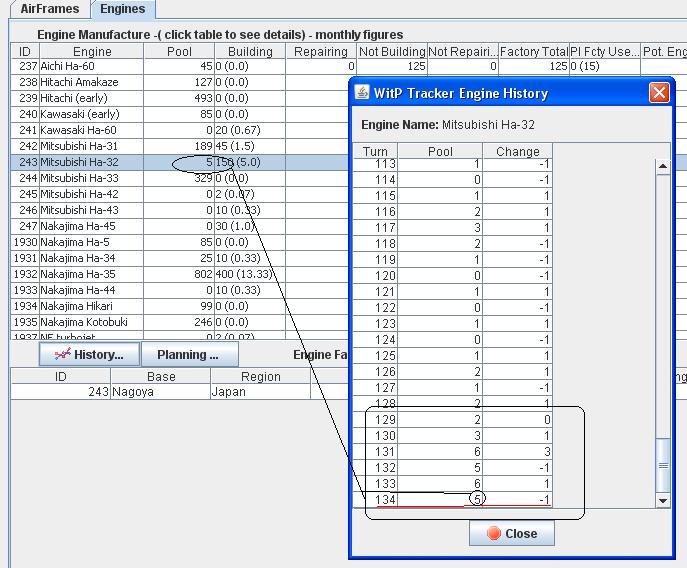Select the Mitsubishi Ha-33 row
Image resolution: width=687 pixels, height=568 pixels.
click(x=180, y=178)
